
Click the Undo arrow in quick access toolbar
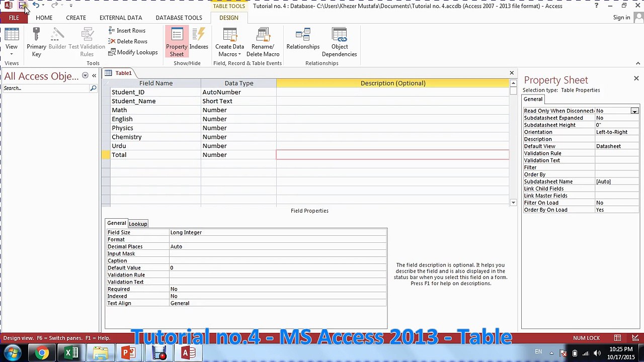(36, 6)
